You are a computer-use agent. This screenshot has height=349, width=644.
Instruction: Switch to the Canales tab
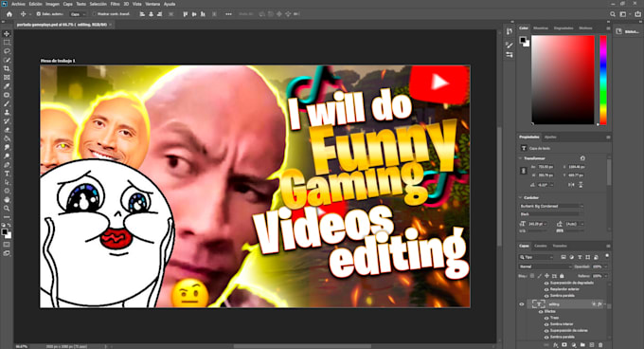click(x=541, y=246)
